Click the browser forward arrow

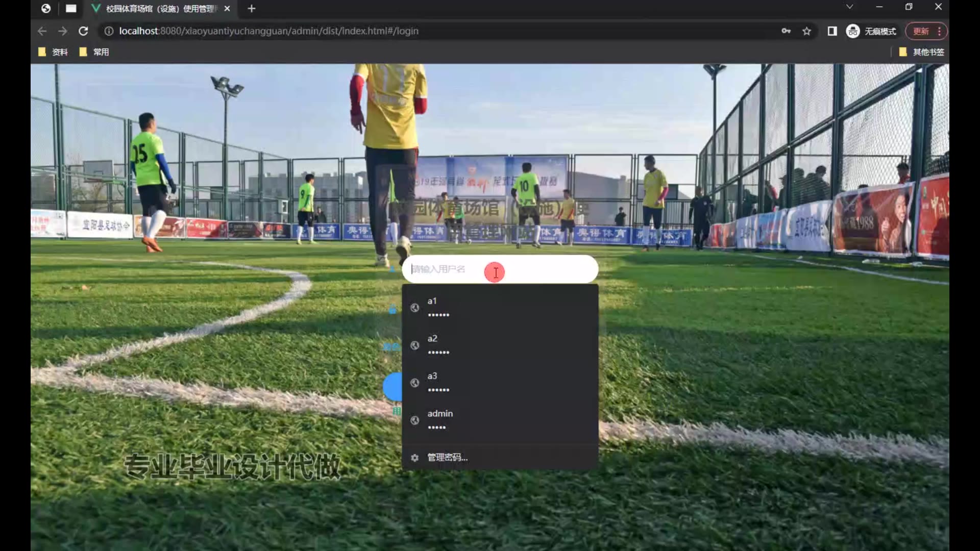pyautogui.click(x=62, y=31)
